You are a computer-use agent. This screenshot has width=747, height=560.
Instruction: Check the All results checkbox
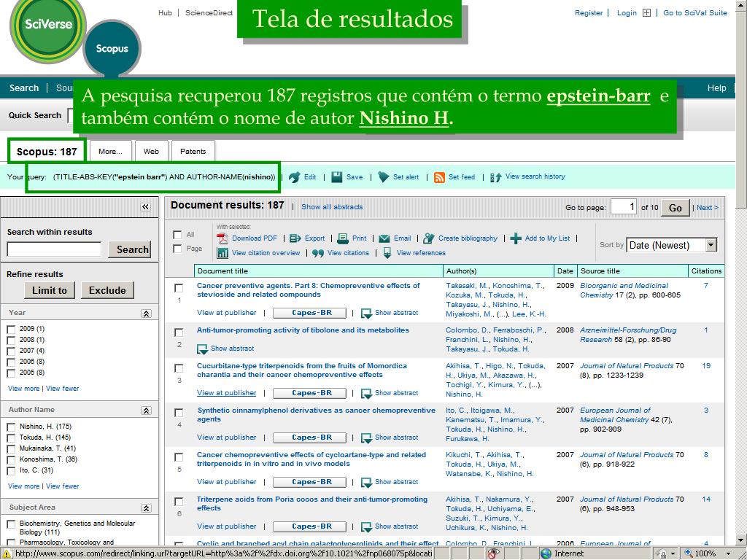pyautogui.click(x=177, y=235)
